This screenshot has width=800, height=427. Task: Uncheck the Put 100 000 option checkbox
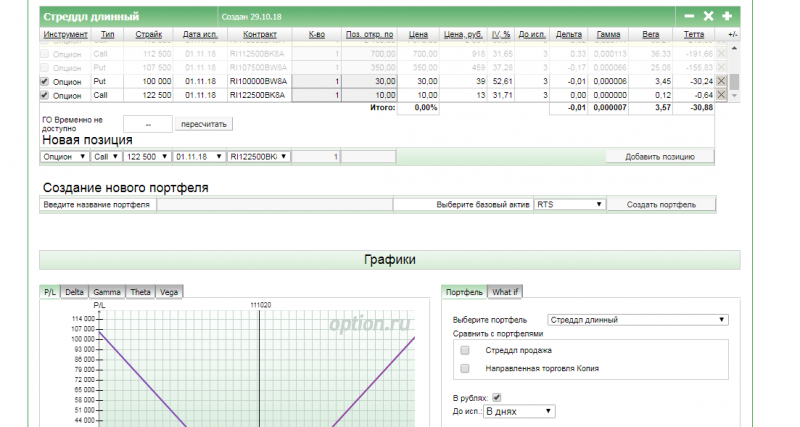pyautogui.click(x=44, y=81)
